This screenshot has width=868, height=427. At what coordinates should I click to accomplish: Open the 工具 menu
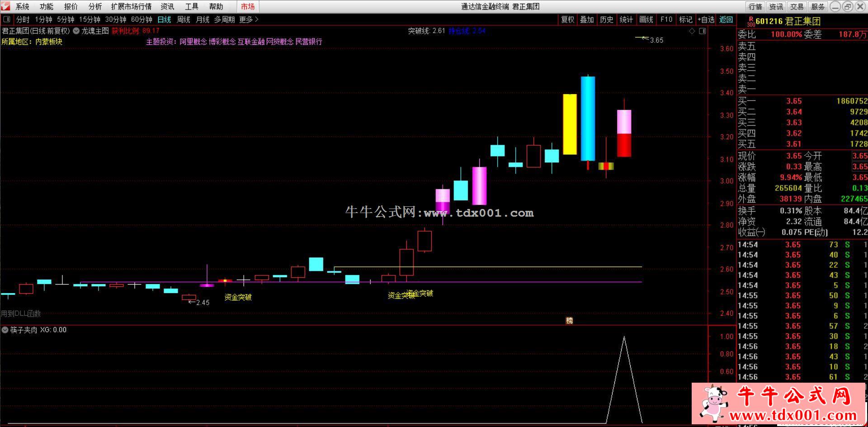[192, 6]
